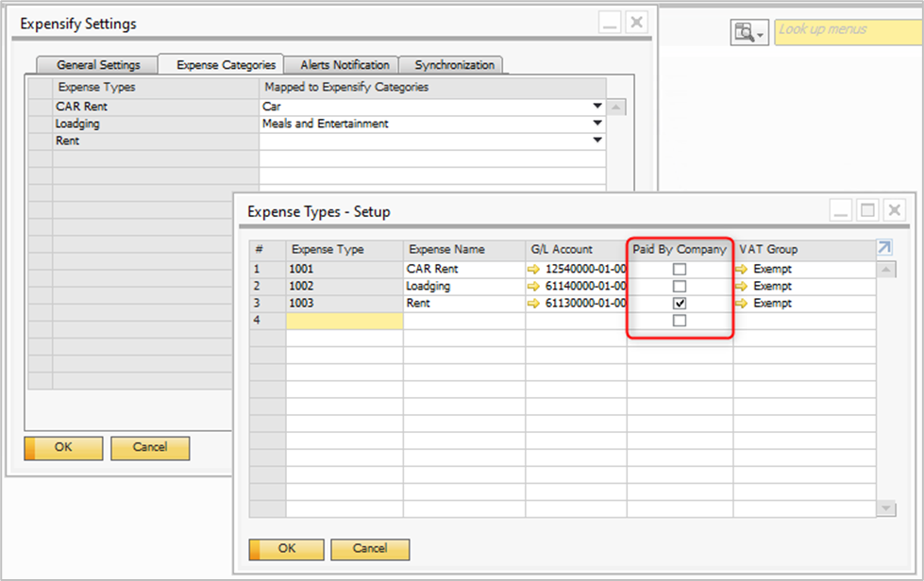Enable Paid By Company for CAR Rent
Viewport: 924px width, 581px height.
click(x=680, y=270)
